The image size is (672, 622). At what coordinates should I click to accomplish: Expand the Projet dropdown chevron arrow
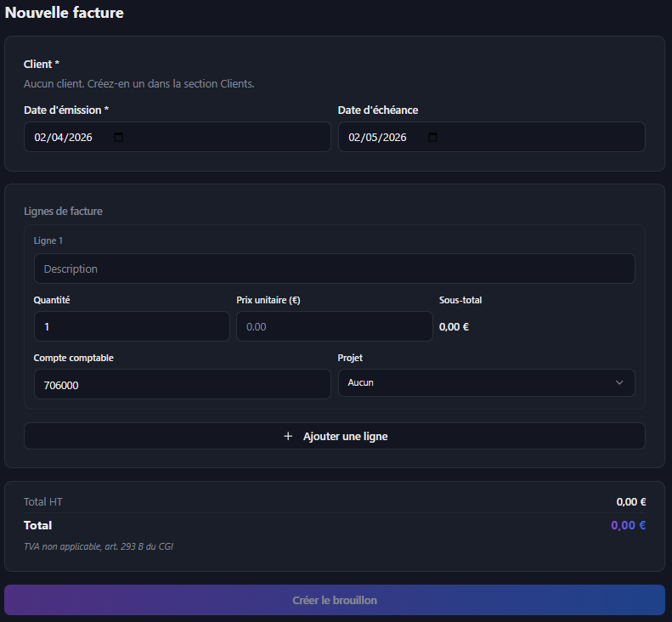point(618,383)
